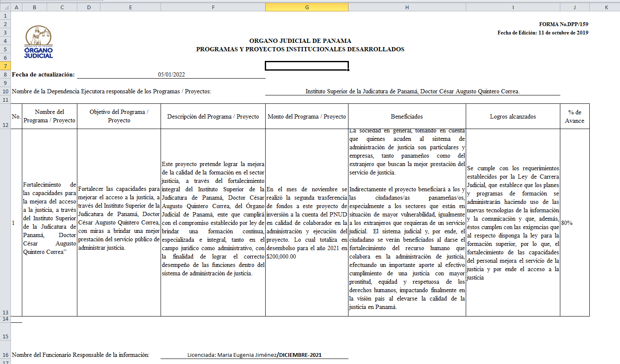Select column F header
The width and height of the screenshot is (620, 364).
tap(213, 7)
